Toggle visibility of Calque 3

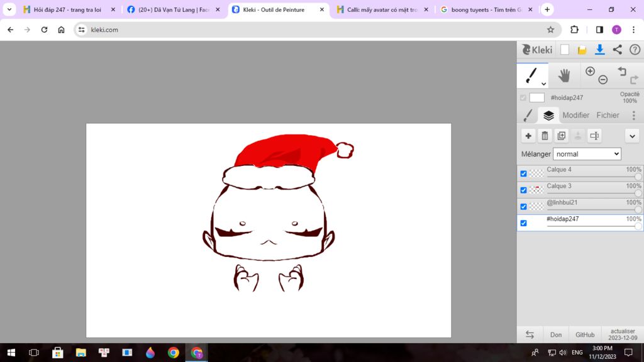click(523, 190)
